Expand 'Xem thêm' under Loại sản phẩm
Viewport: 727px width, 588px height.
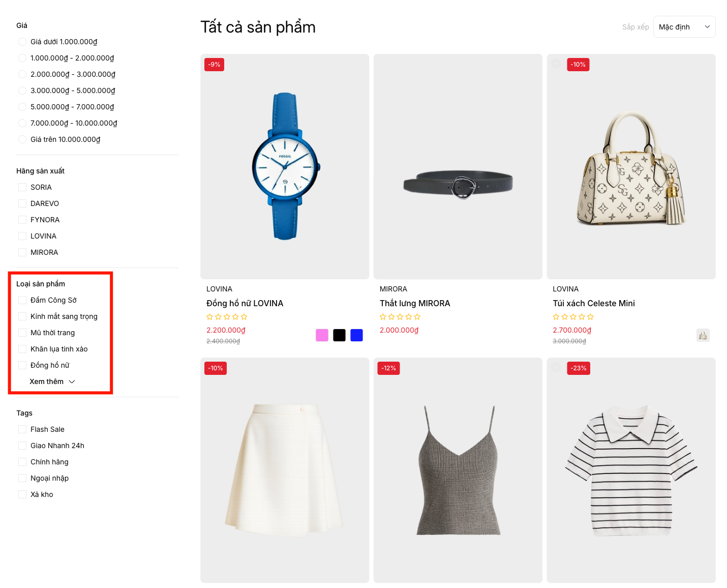52,381
